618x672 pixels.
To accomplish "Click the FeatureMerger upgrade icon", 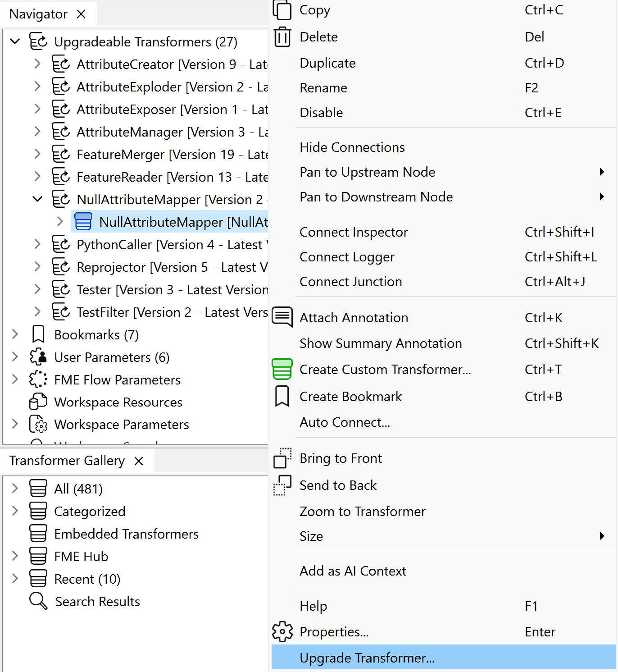I will (x=61, y=154).
